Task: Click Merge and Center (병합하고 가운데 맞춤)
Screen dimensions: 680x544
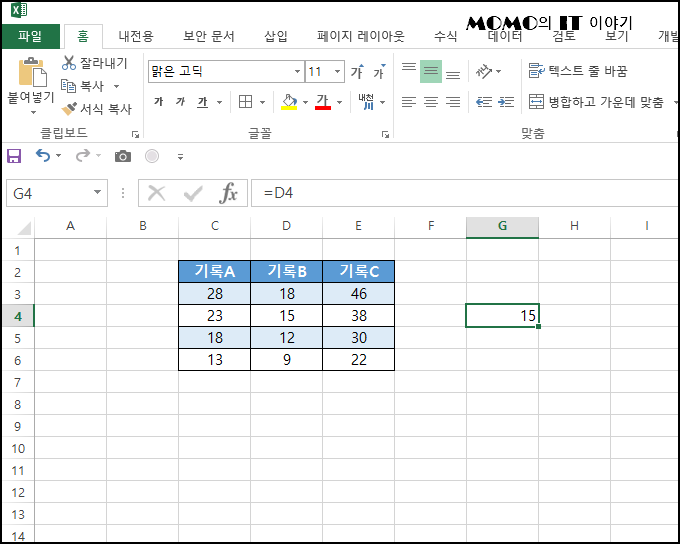Action: [x=596, y=102]
